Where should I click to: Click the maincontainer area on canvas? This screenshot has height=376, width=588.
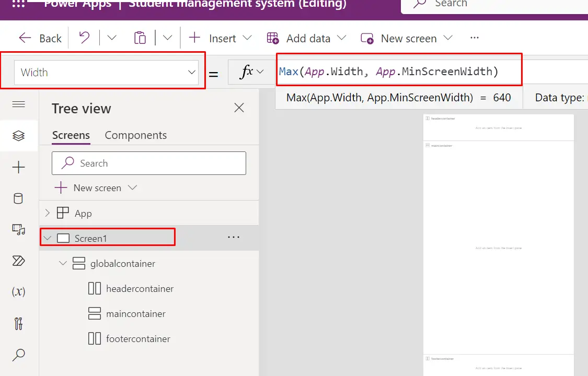point(499,248)
